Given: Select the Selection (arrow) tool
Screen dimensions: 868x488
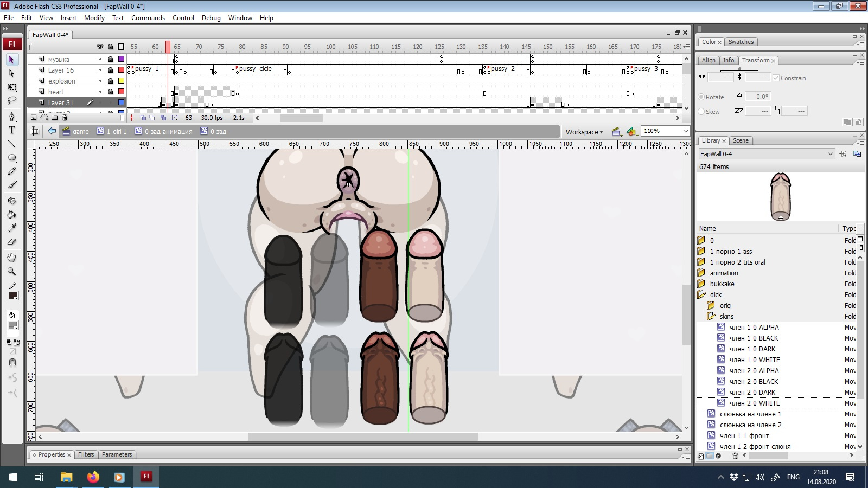Looking at the screenshot, I should 11,60.
